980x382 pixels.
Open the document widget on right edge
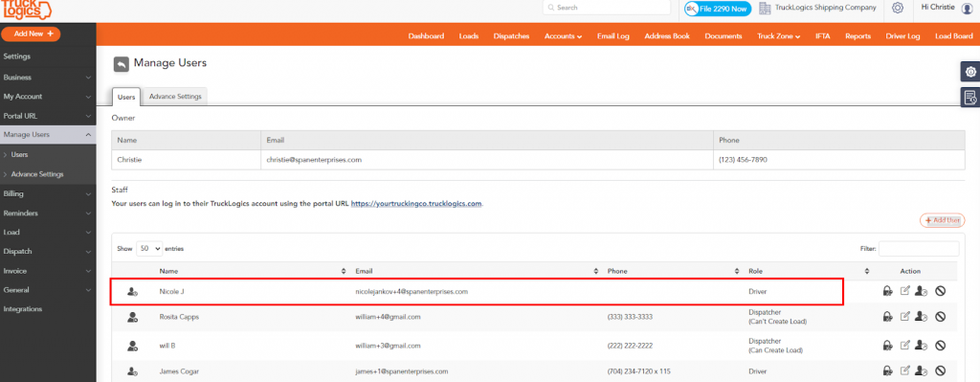[970, 98]
